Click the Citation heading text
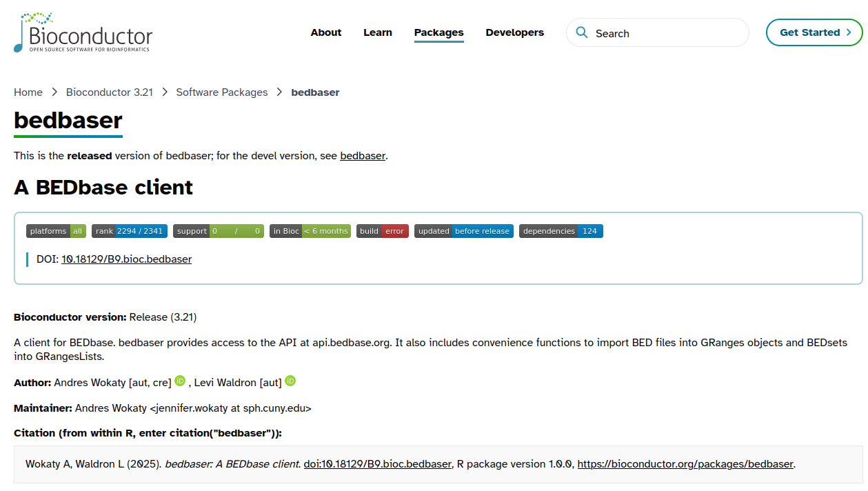 tap(148, 433)
